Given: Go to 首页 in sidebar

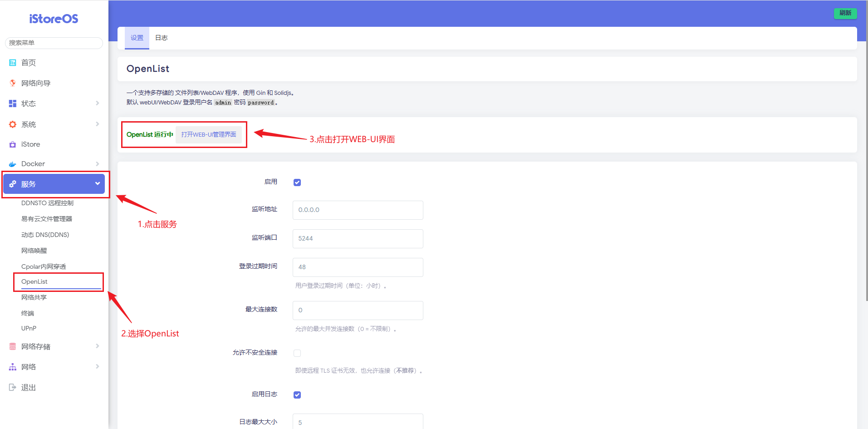Looking at the screenshot, I should point(29,63).
